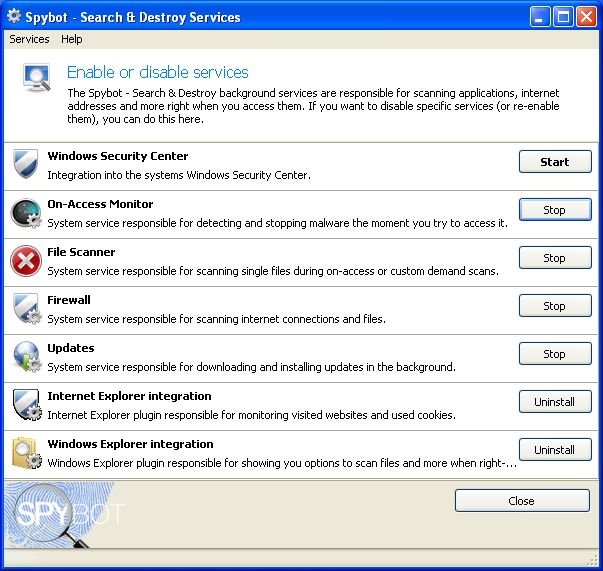
Task: Click the Spybot gear icon in title bar
Action: coord(14,16)
